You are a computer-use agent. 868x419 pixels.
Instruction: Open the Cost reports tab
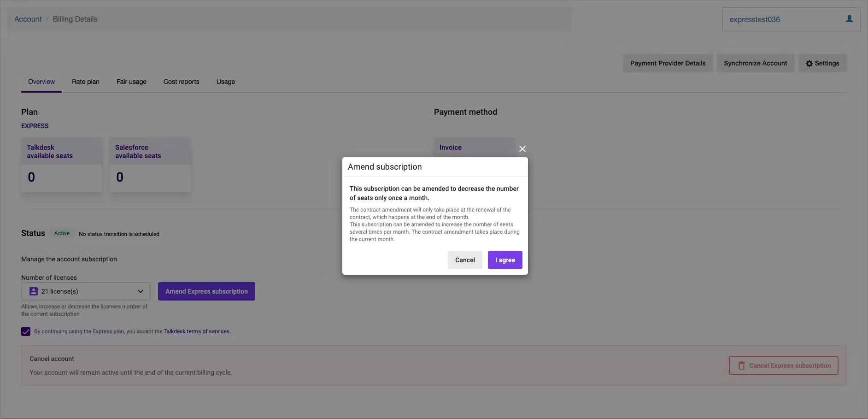182,82
